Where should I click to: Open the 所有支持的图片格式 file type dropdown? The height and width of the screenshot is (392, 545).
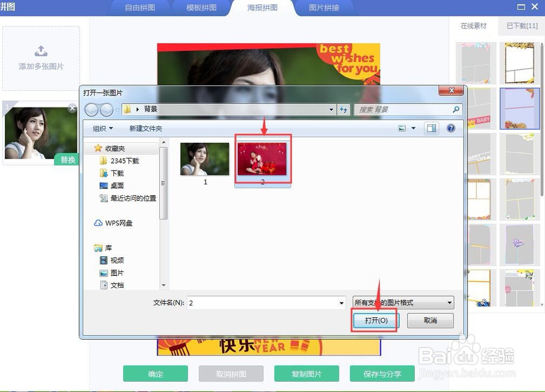tap(448, 303)
